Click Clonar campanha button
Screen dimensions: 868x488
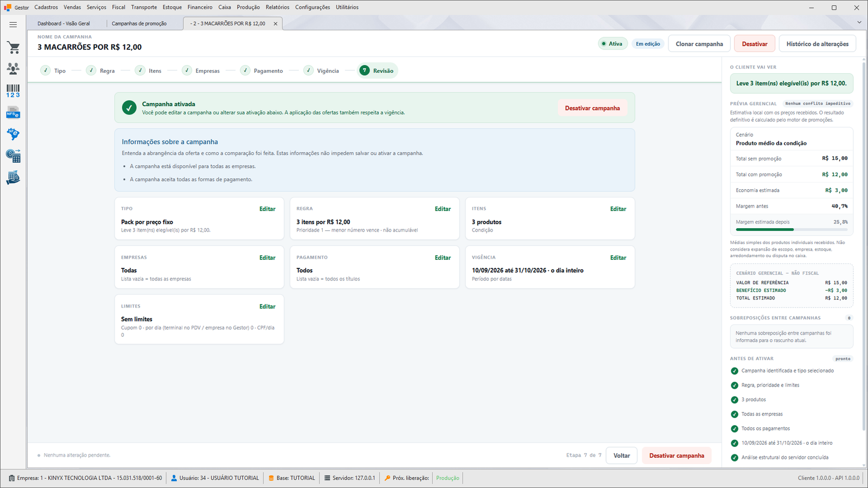[x=699, y=44]
